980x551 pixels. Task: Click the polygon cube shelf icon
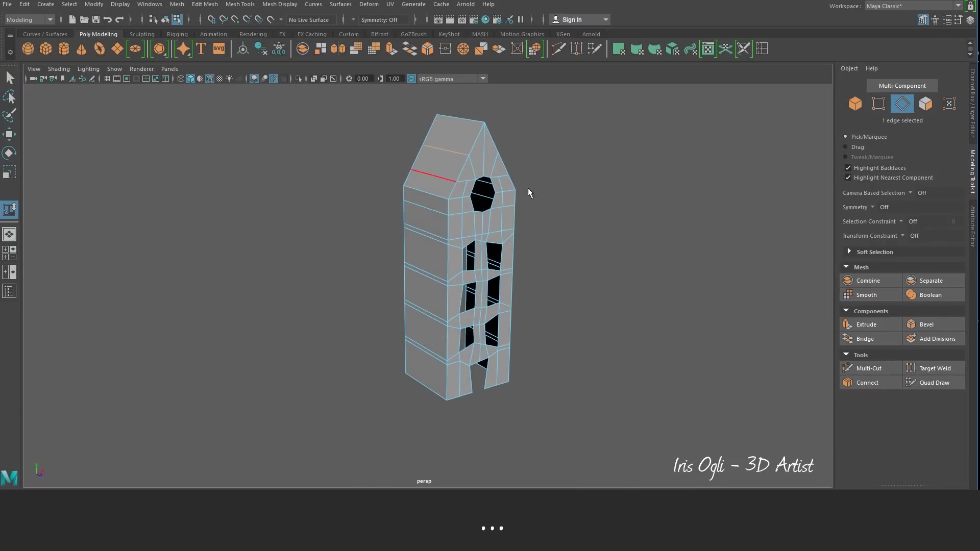pos(46,49)
